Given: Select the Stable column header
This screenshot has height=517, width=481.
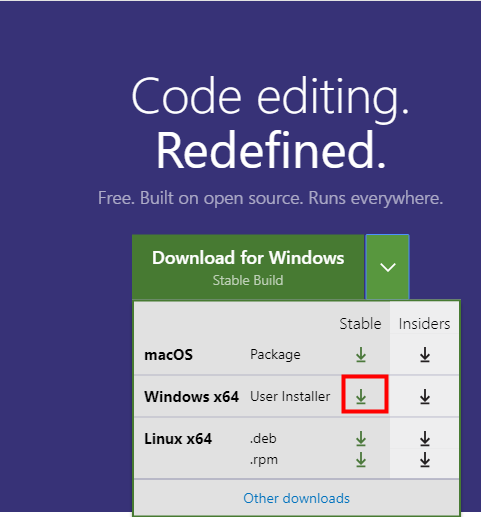Looking at the screenshot, I should click(x=360, y=324).
